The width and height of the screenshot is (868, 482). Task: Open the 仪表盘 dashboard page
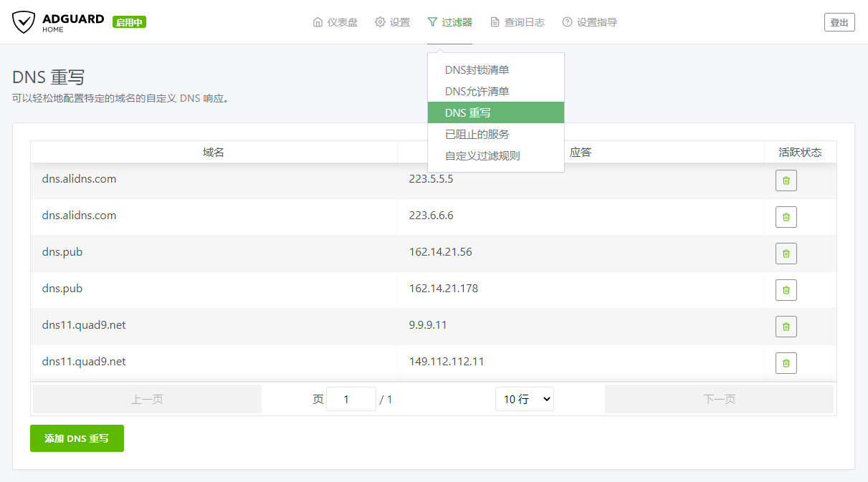tap(335, 22)
